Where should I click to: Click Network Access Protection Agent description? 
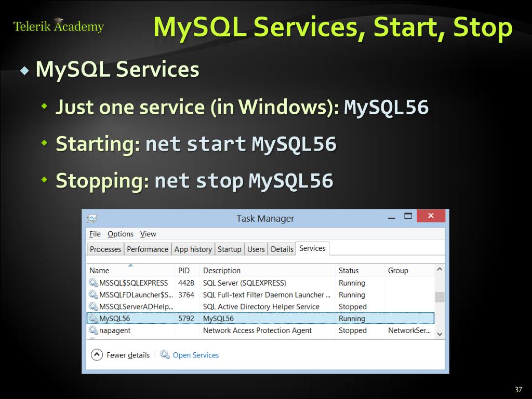257,330
